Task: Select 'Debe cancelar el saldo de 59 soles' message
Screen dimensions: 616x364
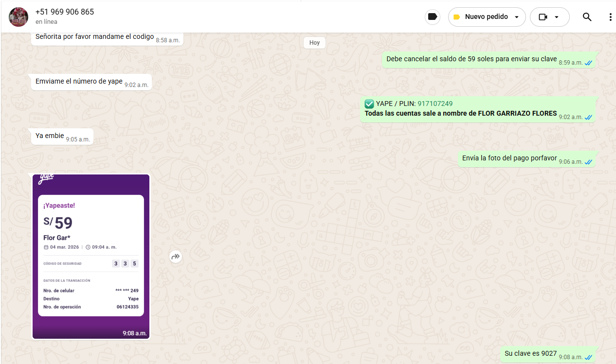Action: click(471, 59)
